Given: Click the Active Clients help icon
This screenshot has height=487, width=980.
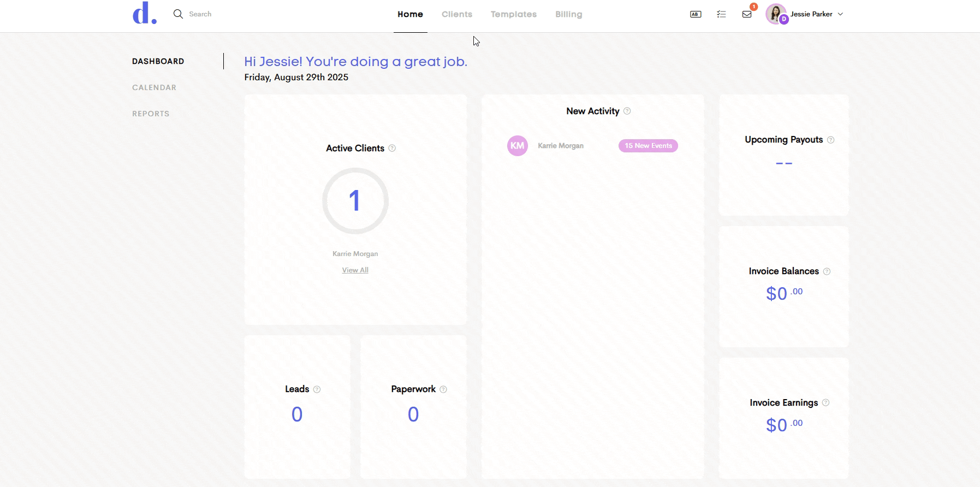Looking at the screenshot, I should (392, 148).
